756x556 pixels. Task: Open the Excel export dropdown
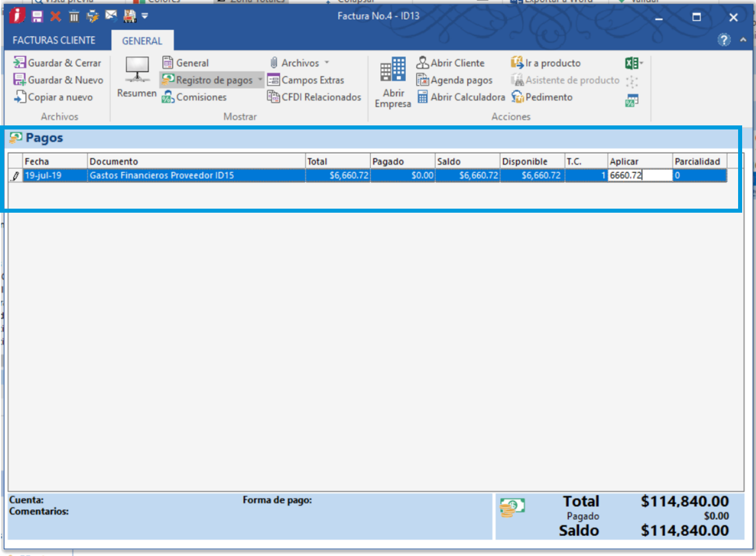[x=634, y=63]
